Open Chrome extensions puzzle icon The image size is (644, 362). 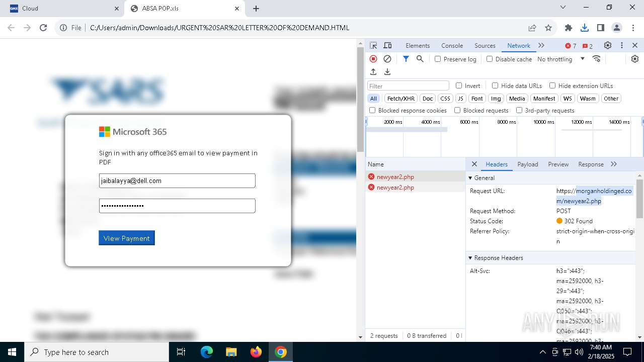pyautogui.click(x=569, y=28)
